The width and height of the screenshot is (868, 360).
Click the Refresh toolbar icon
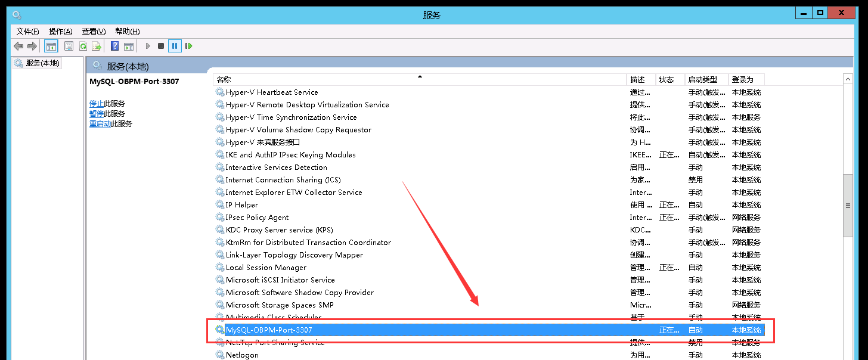tap(83, 46)
